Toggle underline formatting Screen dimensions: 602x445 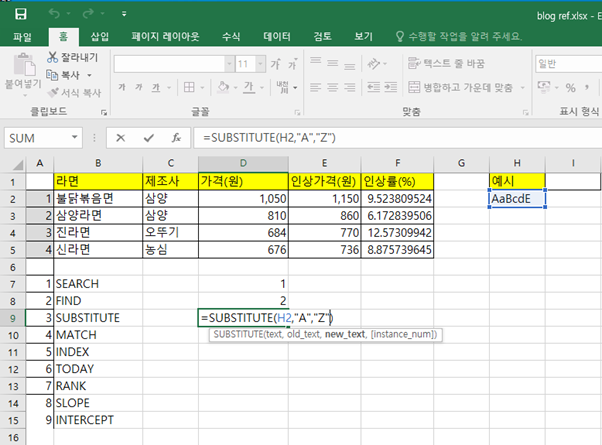155,88
